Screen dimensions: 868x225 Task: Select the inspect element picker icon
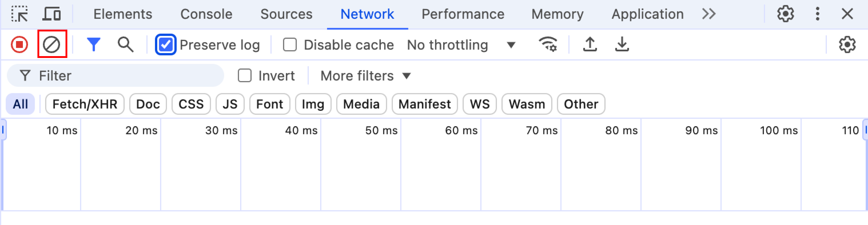click(x=19, y=14)
